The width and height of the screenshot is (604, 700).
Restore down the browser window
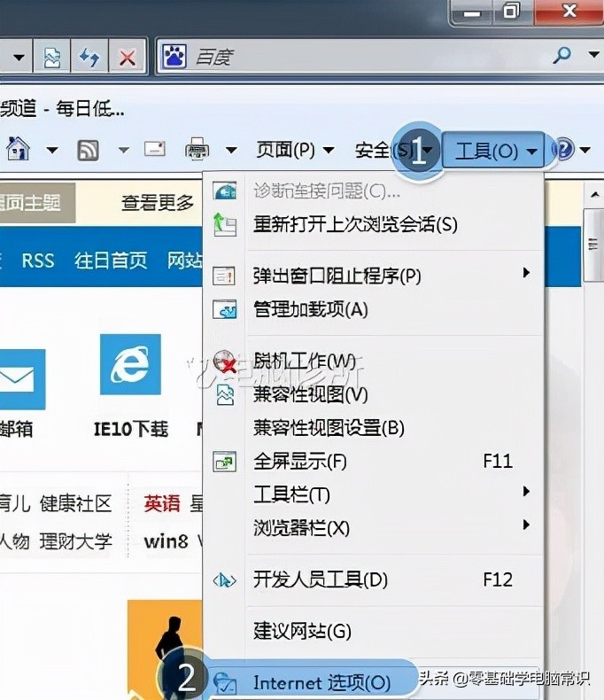click(x=512, y=11)
